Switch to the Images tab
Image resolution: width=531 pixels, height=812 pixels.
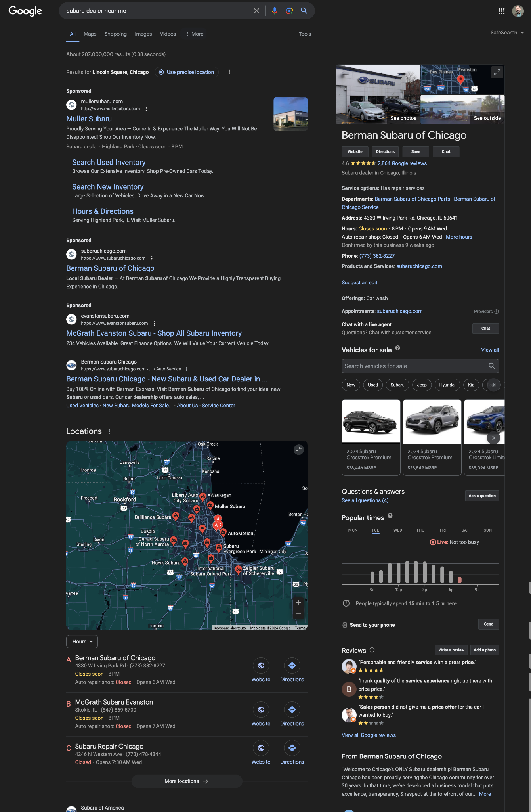143,34
